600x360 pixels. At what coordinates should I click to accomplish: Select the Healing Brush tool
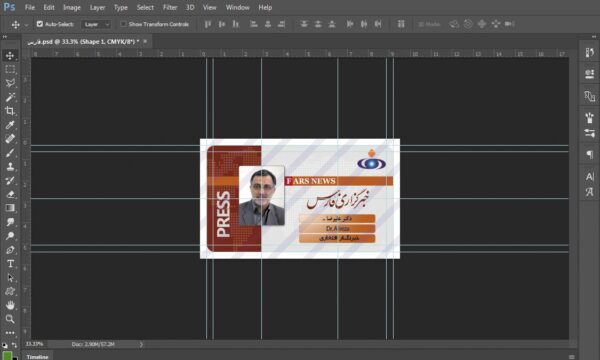pyautogui.click(x=10, y=138)
